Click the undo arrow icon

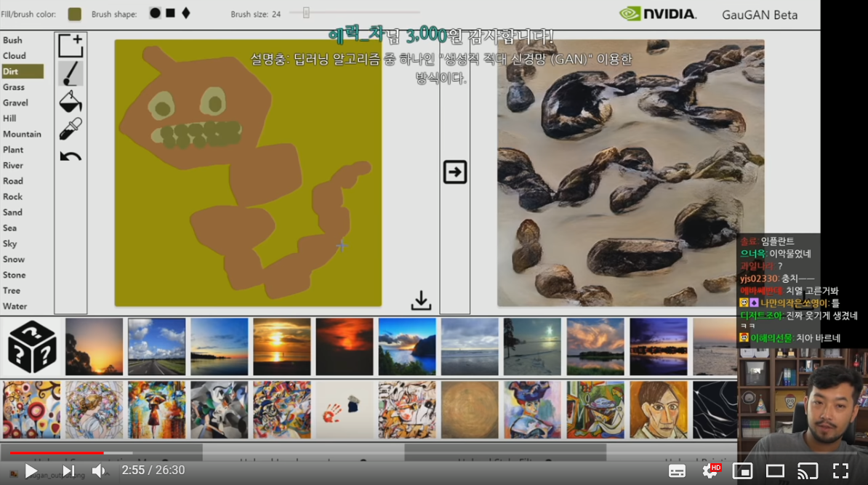71,156
